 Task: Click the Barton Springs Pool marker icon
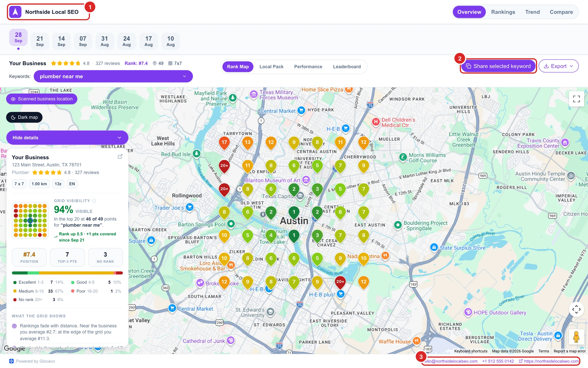pyautogui.click(x=231, y=224)
